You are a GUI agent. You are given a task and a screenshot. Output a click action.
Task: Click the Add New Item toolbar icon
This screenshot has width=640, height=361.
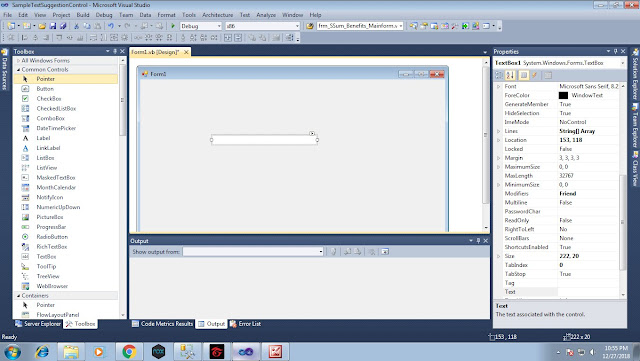coord(27,26)
